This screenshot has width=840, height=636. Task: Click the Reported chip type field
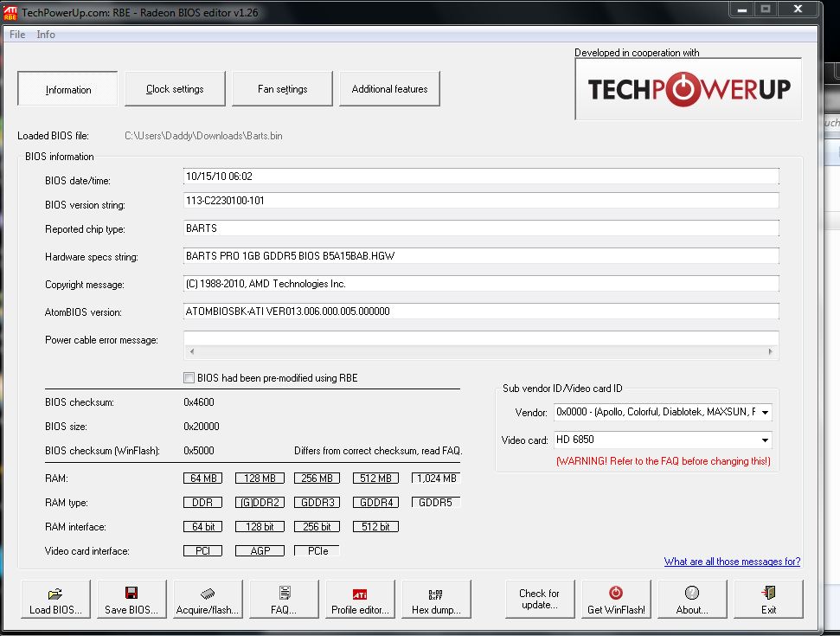pos(481,228)
